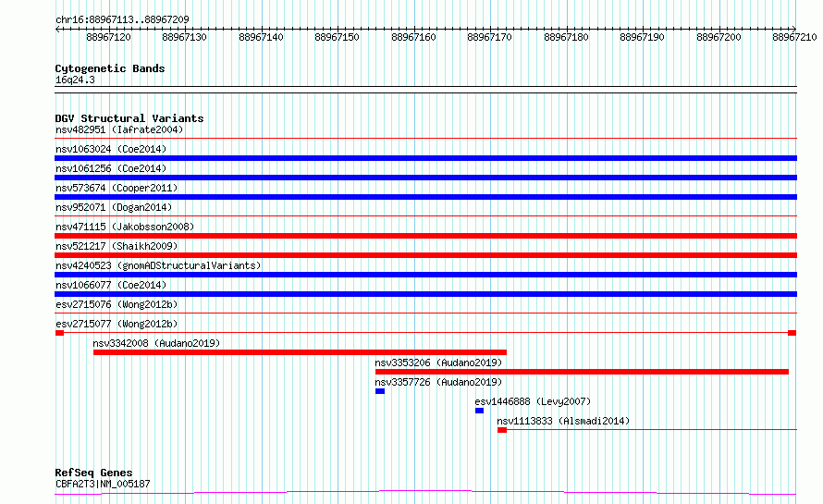Click the 88967180 ruler position
Image resolution: width=823 pixels, height=504 pixels.
point(566,37)
